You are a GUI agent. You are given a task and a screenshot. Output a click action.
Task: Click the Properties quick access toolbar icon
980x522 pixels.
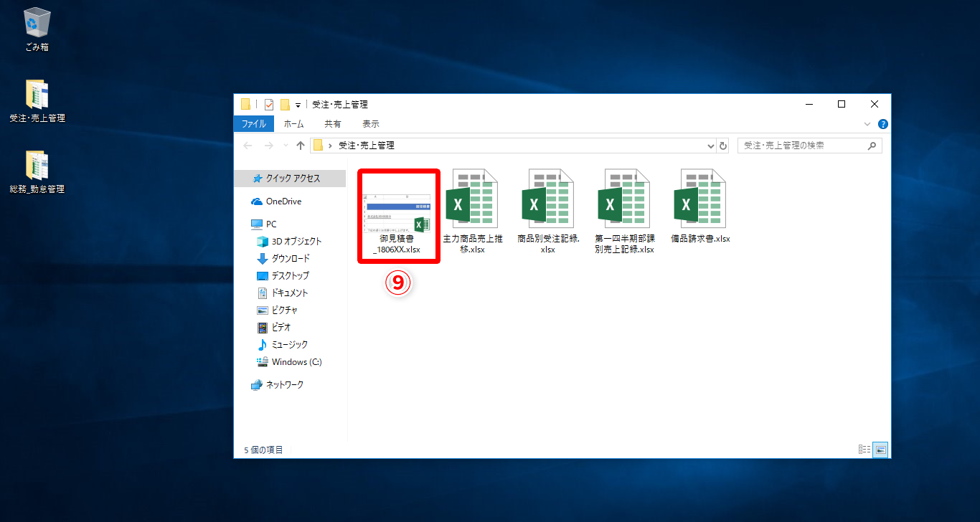pos(269,105)
